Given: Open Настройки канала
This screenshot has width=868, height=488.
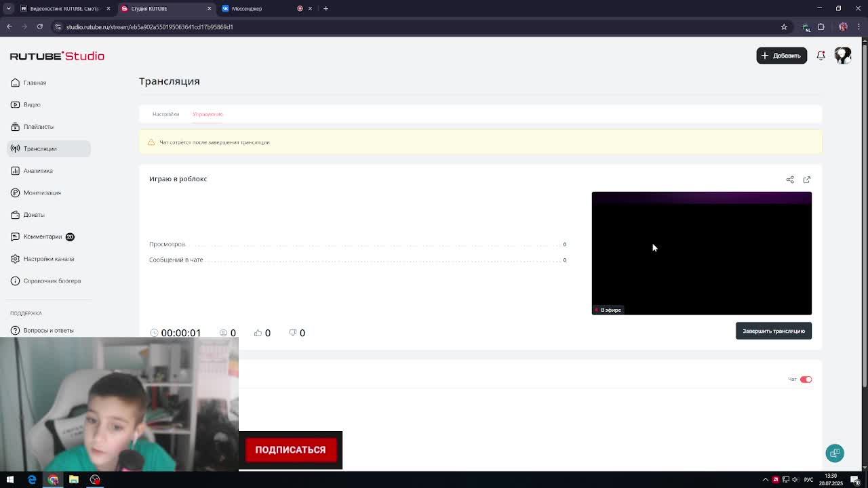Looking at the screenshot, I should tap(49, 259).
